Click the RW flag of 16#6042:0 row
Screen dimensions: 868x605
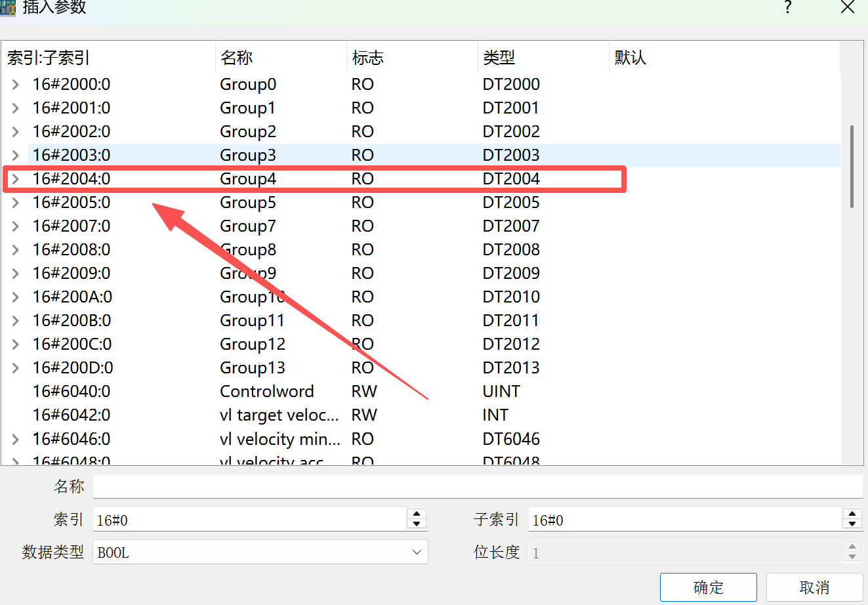coord(364,415)
